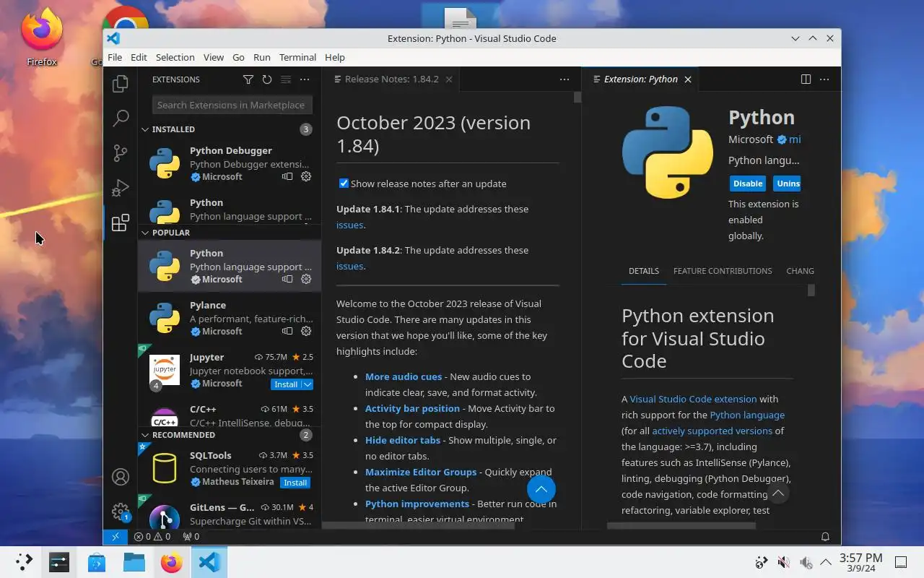
Task: Open manage gear for popular Python extension
Action: (x=306, y=279)
